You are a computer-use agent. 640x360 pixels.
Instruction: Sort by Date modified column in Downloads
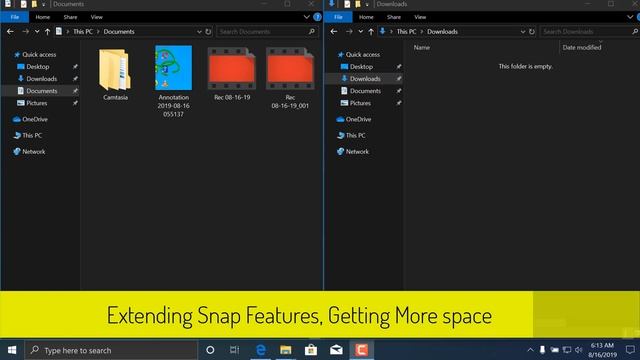582,47
